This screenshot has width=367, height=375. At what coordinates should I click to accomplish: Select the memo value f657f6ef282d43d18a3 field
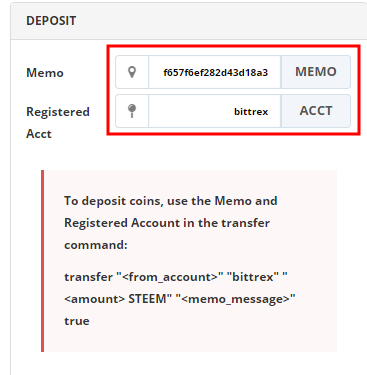pos(215,72)
